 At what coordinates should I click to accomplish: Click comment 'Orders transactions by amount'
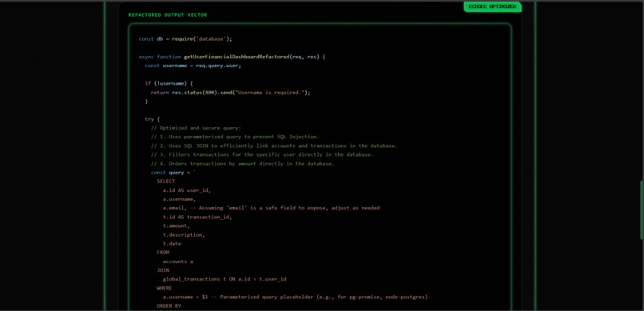pyautogui.click(x=242, y=164)
